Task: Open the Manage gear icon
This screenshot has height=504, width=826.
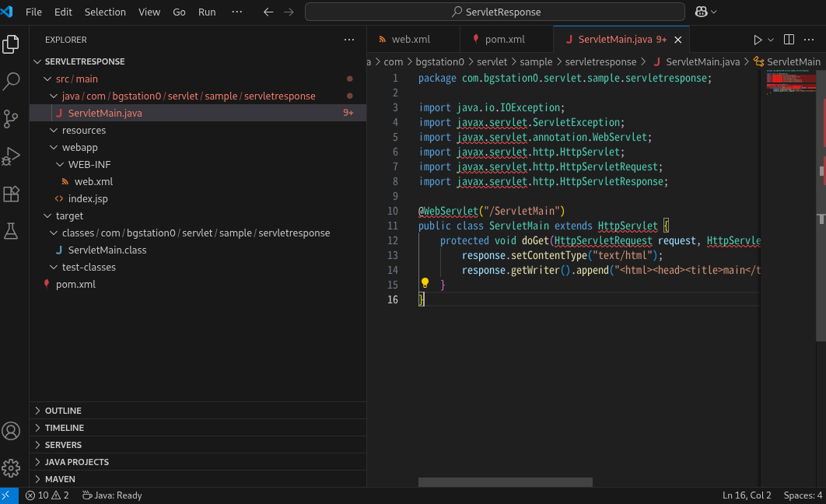Action: point(11,467)
